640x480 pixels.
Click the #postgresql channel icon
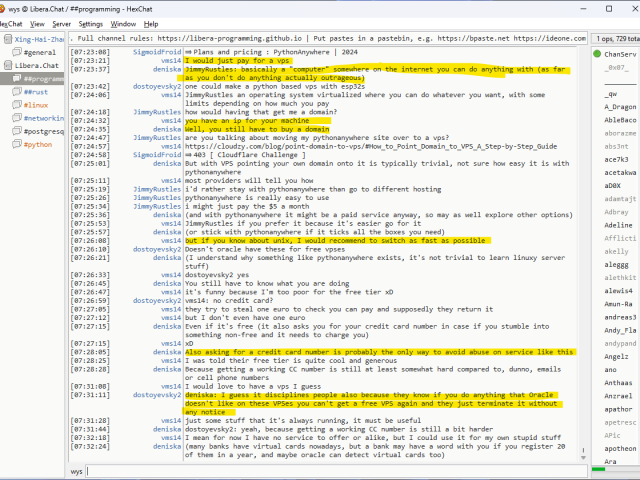[16, 130]
